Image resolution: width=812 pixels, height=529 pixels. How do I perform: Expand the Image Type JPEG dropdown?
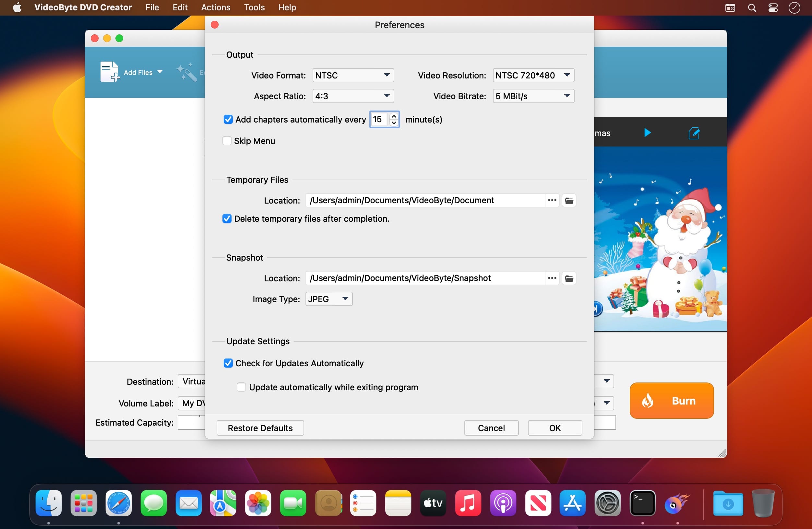pos(328,299)
